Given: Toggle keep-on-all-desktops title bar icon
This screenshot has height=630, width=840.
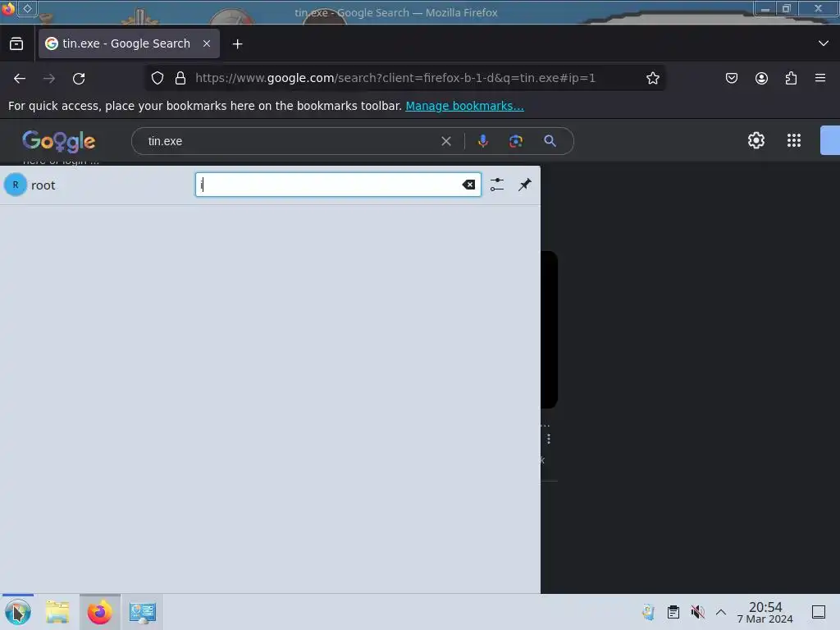Looking at the screenshot, I should [27, 8].
